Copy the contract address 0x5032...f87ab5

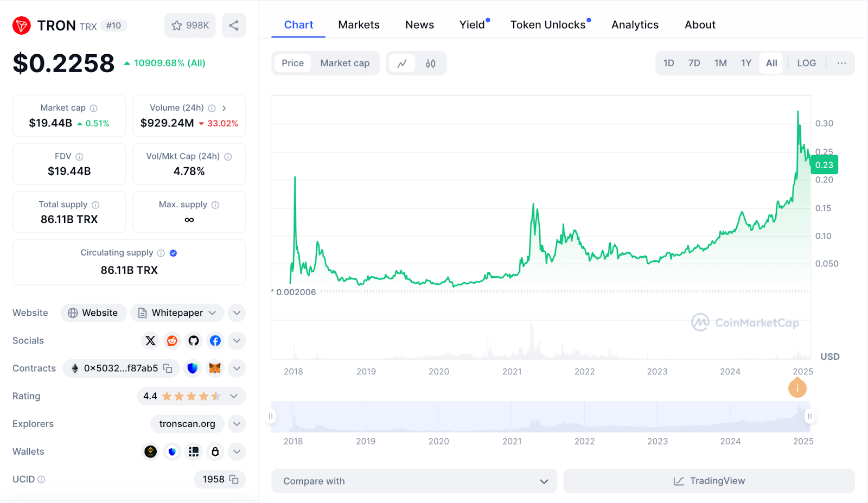click(x=168, y=368)
